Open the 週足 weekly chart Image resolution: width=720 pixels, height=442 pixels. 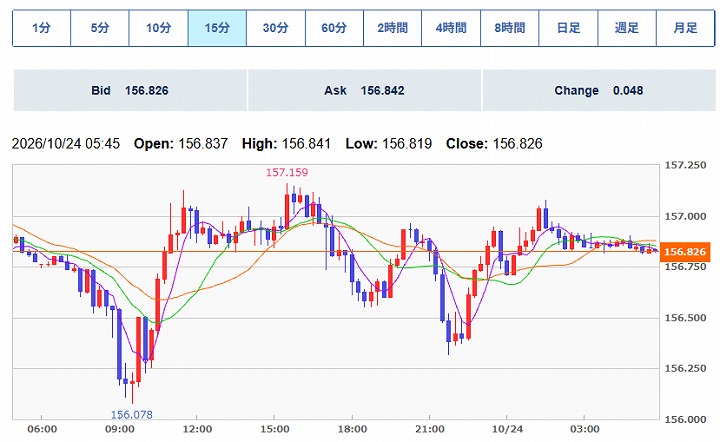coord(627,28)
